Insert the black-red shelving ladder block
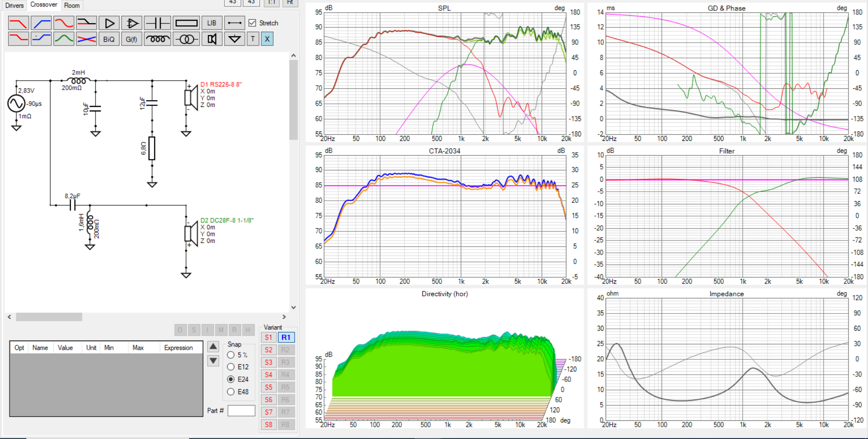This screenshot has height=439, width=868. click(x=86, y=23)
